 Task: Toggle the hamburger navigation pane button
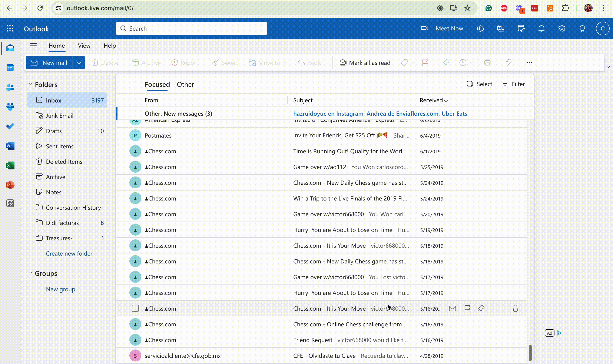pyautogui.click(x=34, y=46)
